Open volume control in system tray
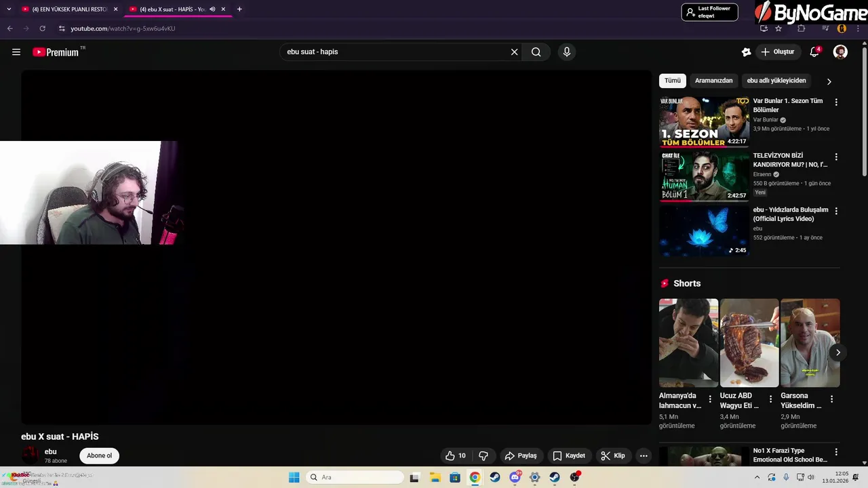 point(812,477)
